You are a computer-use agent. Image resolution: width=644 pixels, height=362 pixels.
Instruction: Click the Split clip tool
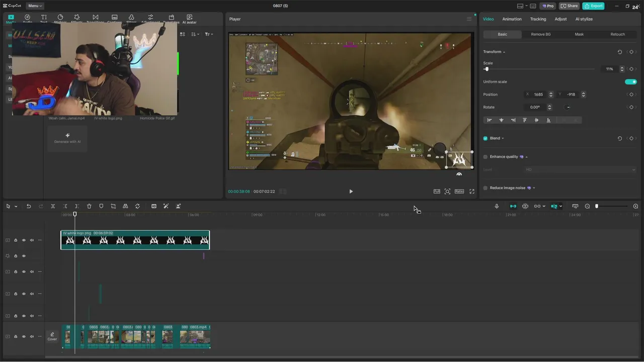click(x=53, y=206)
